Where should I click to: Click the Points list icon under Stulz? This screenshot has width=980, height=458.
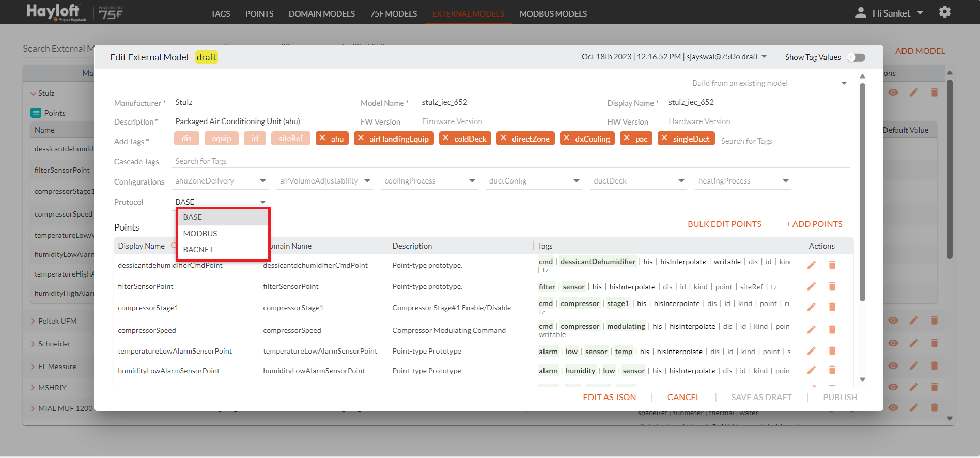36,113
